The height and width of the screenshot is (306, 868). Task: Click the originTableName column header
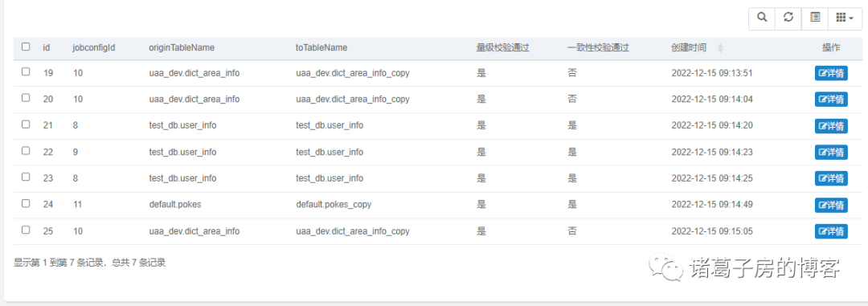[182, 48]
